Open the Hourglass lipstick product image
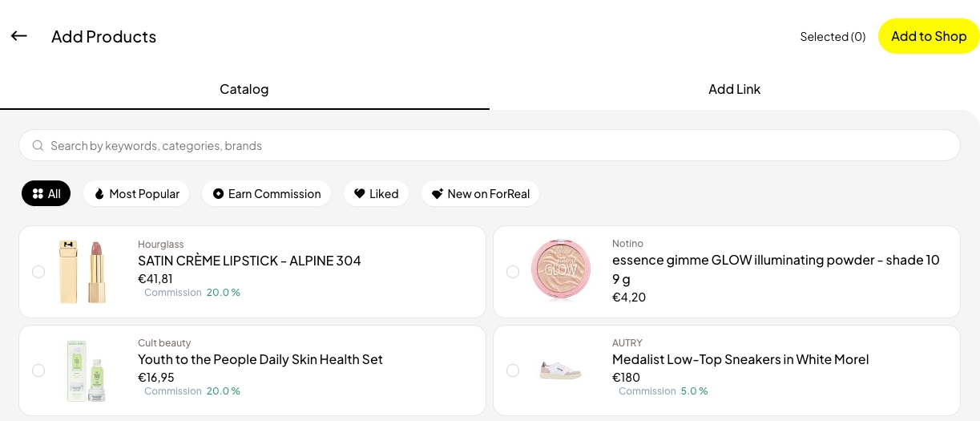This screenshot has width=980, height=421. click(83, 272)
